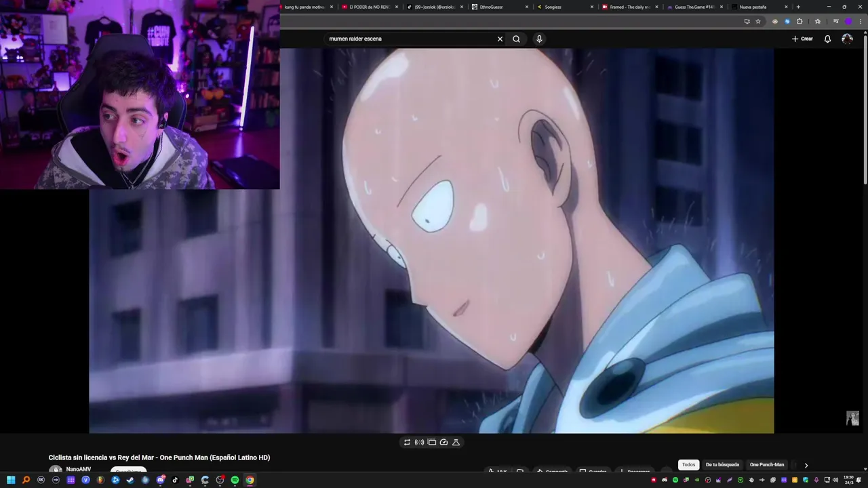Open the clock showing 19:30 in the tray

click(848, 480)
